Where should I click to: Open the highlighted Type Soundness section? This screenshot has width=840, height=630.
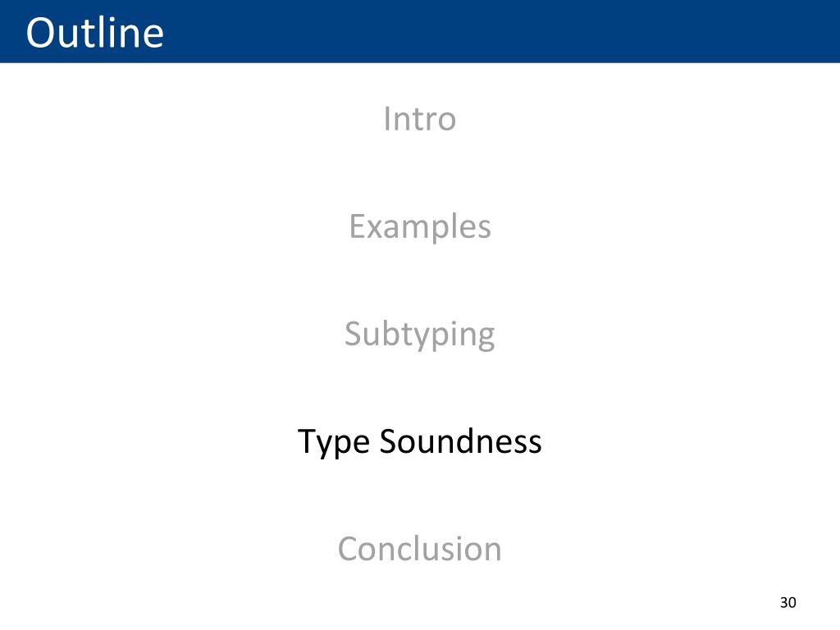(419, 442)
